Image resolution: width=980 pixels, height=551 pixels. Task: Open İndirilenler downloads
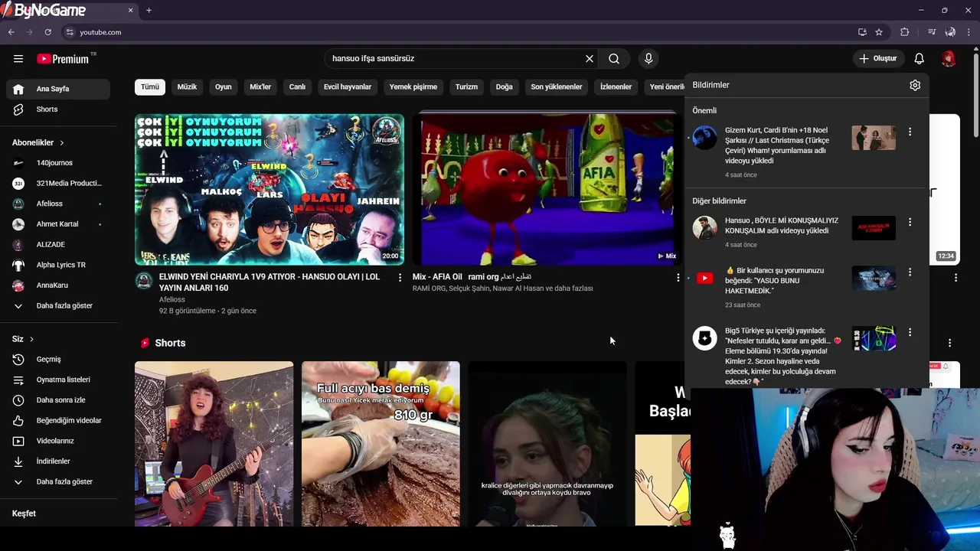58,461
